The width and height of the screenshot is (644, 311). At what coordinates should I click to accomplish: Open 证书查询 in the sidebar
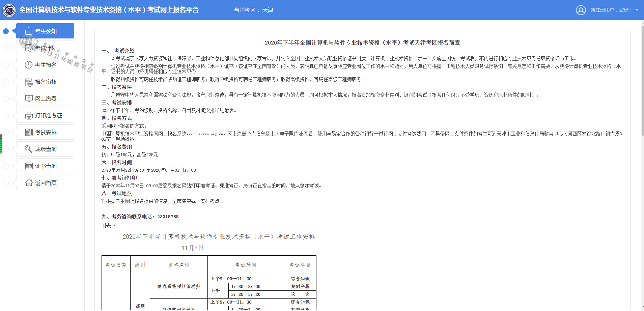coord(45,166)
